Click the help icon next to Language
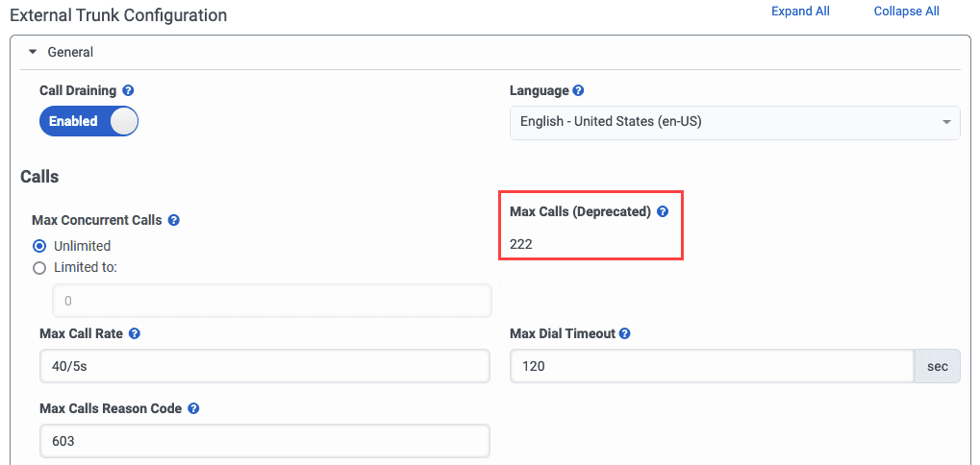Viewport: 980px width, 465px height. tap(578, 91)
